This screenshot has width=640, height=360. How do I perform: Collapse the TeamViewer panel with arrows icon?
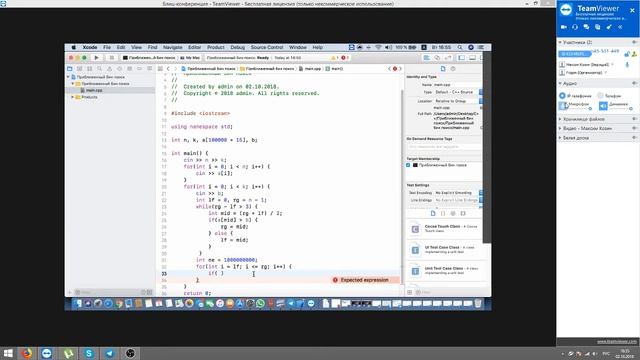point(620,27)
